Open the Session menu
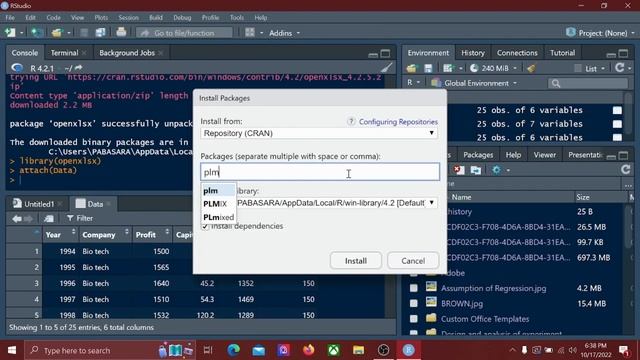Screen dimensions: 640x360 click(129, 18)
